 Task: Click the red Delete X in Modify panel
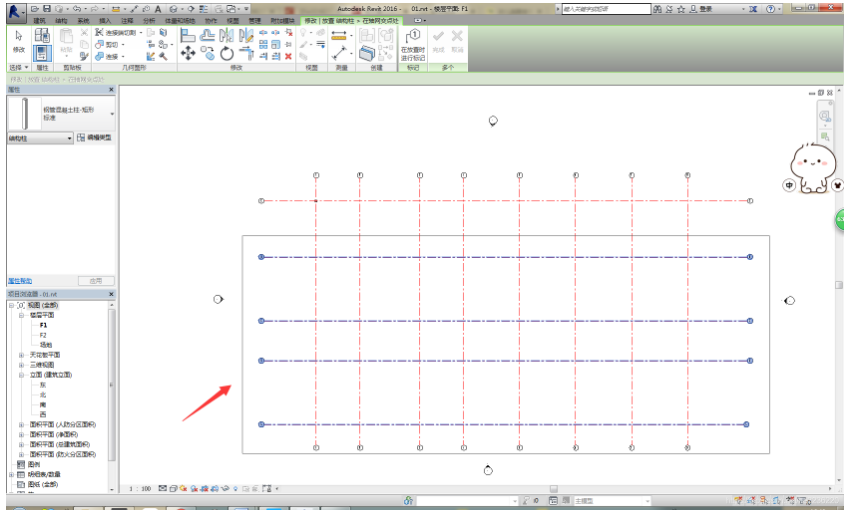coord(288,56)
